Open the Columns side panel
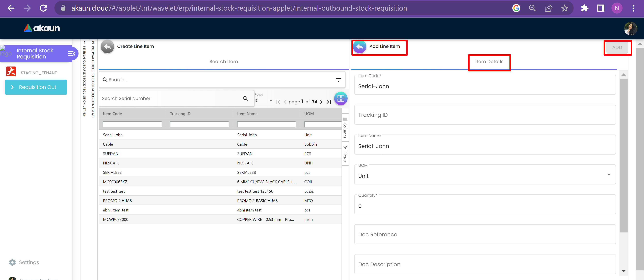 click(x=345, y=128)
